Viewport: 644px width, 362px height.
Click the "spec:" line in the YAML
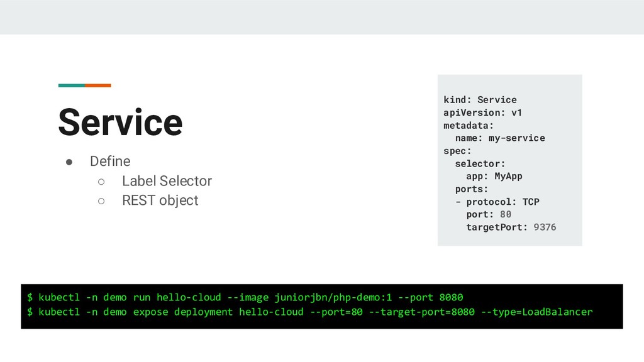point(457,151)
